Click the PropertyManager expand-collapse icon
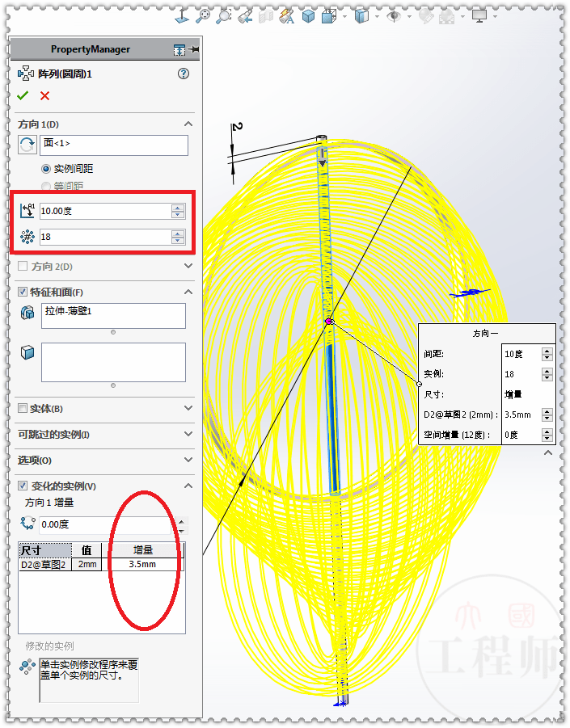The width and height of the screenshot is (570, 728). pyautogui.click(x=179, y=49)
